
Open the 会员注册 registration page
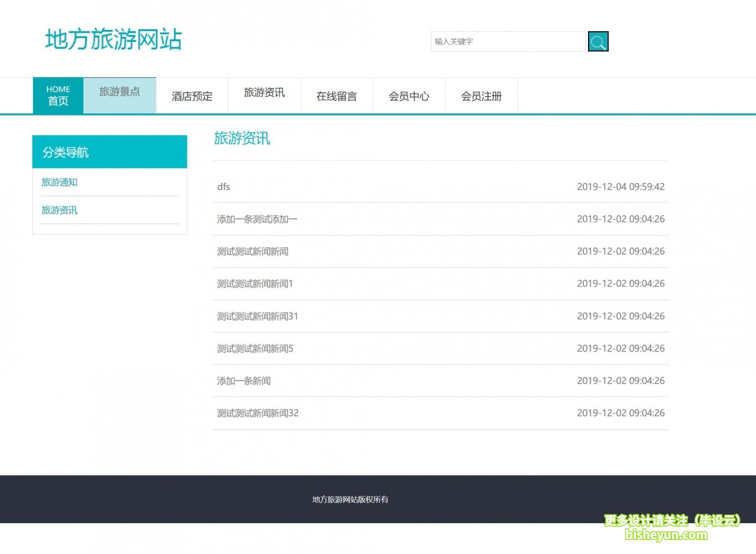click(481, 96)
